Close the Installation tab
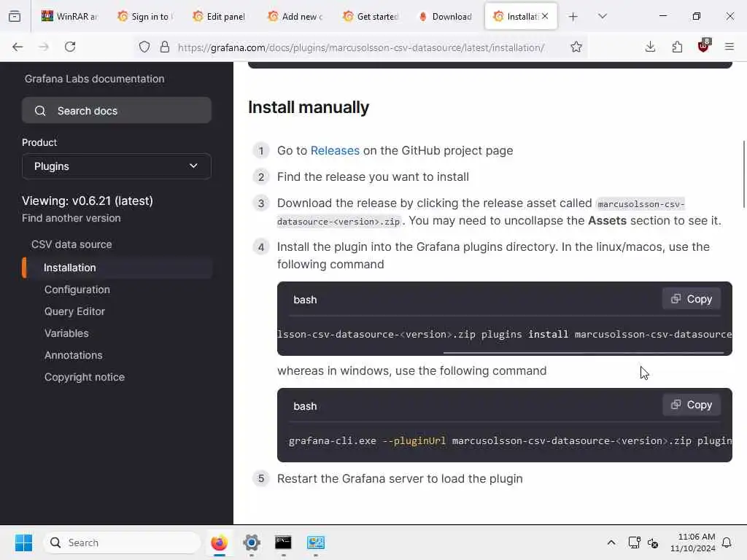Viewport: 747px width, 560px height. (x=545, y=16)
